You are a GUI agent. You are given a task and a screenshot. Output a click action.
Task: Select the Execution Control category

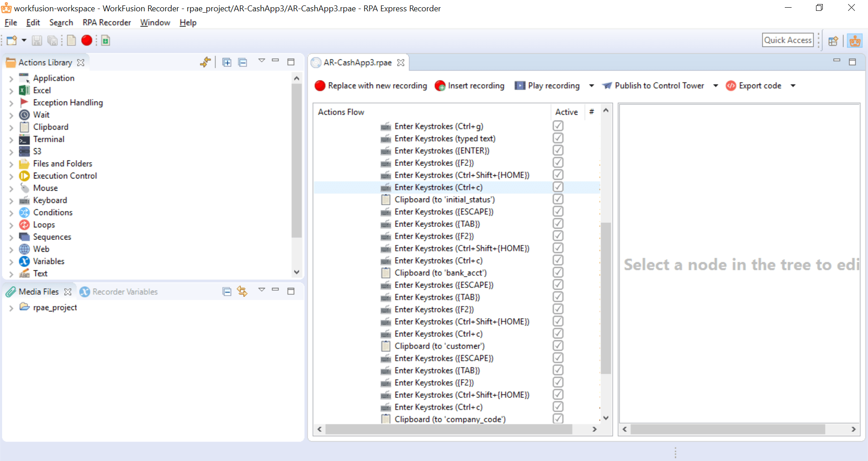tap(65, 176)
